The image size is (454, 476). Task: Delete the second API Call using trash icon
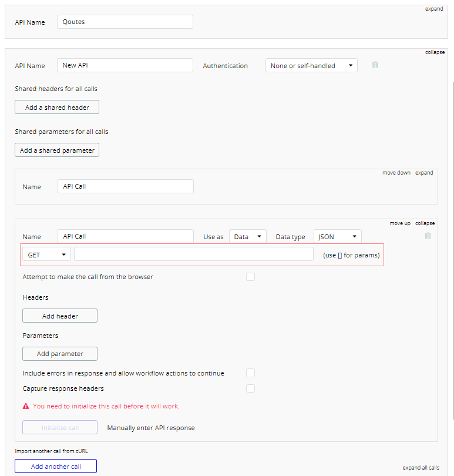pyautogui.click(x=428, y=236)
